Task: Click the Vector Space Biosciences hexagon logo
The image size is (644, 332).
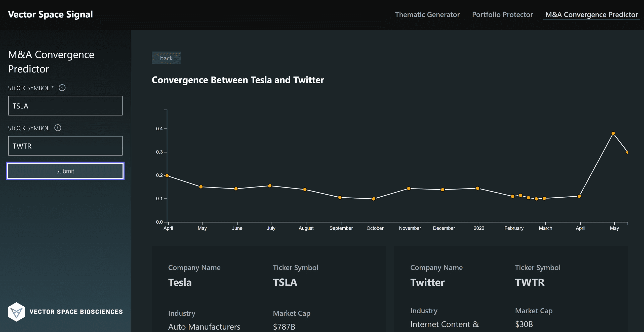Action: [16, 312]
